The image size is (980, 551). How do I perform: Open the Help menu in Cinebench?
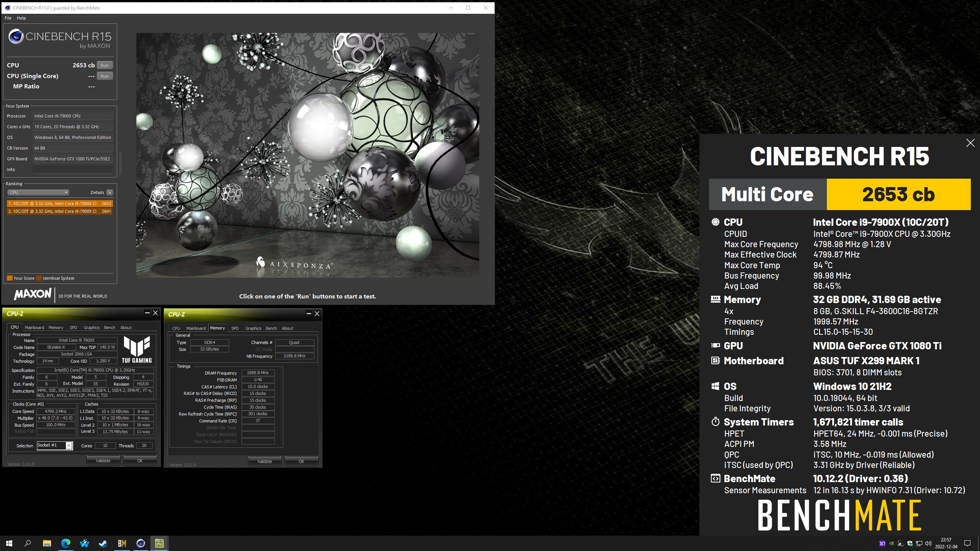(21, 18)
